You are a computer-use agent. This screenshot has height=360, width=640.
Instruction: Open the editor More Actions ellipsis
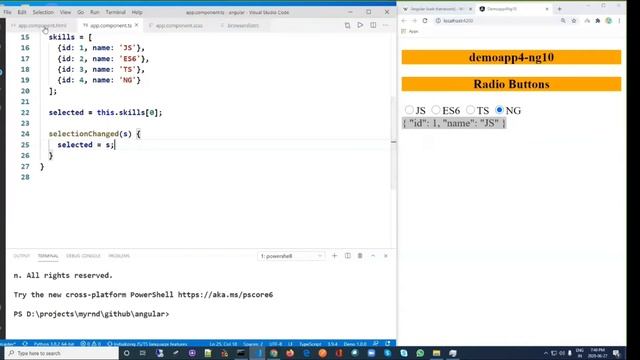coord(385,25)
